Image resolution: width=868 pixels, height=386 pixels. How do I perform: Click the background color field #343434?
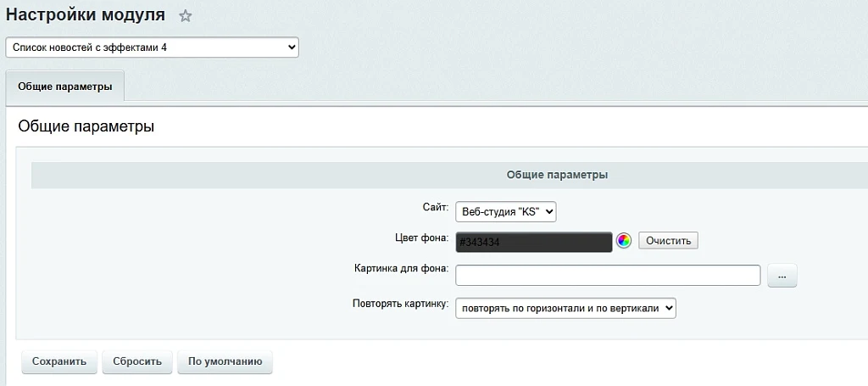click(x=534, y=242)
